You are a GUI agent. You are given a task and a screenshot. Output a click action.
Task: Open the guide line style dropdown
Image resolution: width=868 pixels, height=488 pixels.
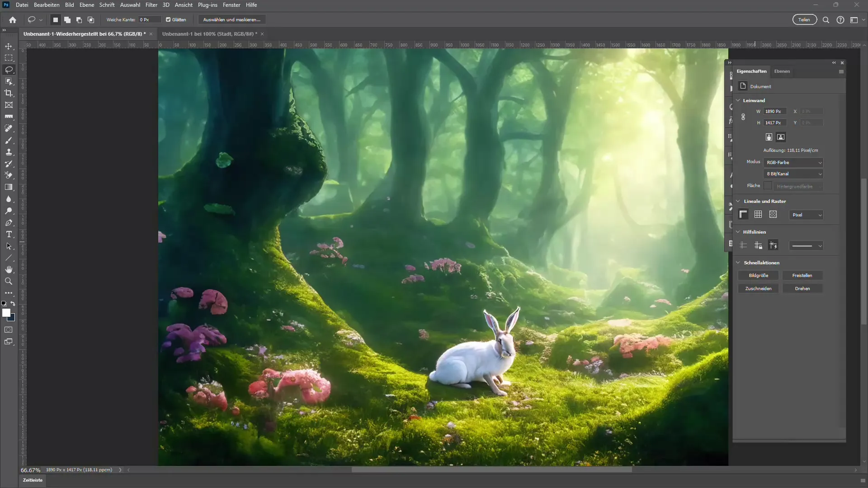(x=806, y=246)
